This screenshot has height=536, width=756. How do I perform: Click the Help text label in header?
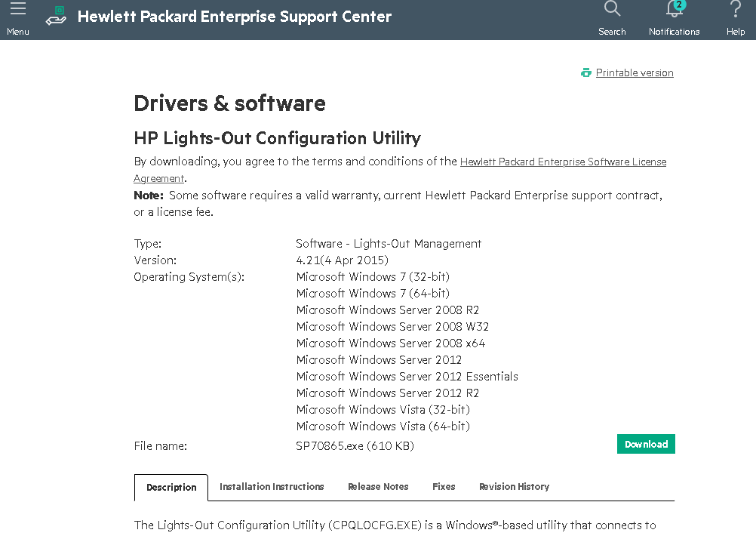click(736, 32)
